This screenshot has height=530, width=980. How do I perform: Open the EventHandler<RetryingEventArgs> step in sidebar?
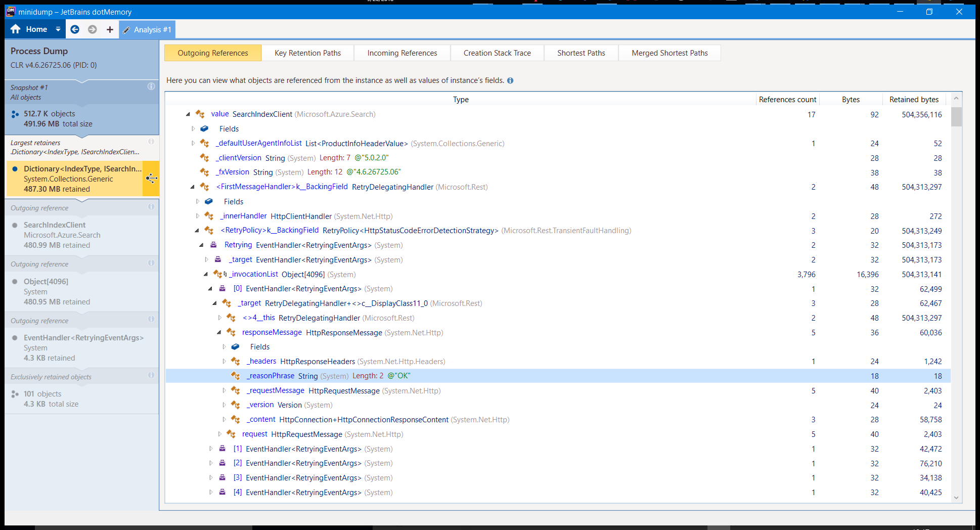click(82, 348)
